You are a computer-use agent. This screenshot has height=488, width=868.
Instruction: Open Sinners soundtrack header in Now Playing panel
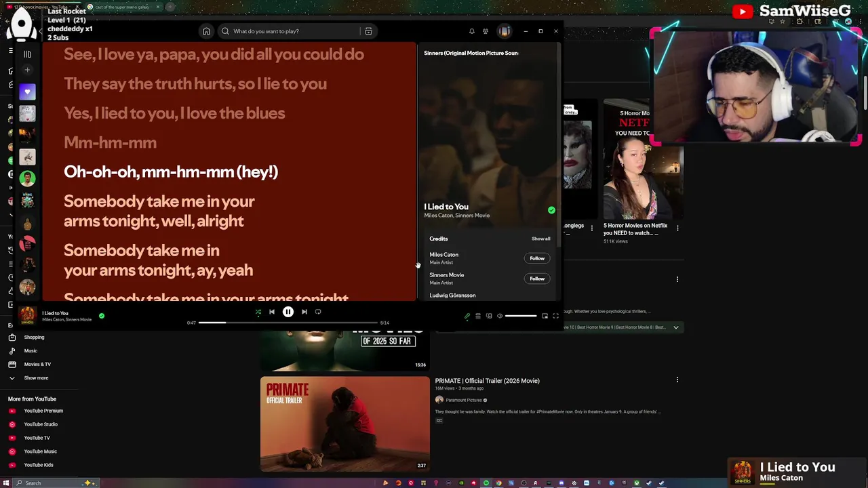(471, 53)
